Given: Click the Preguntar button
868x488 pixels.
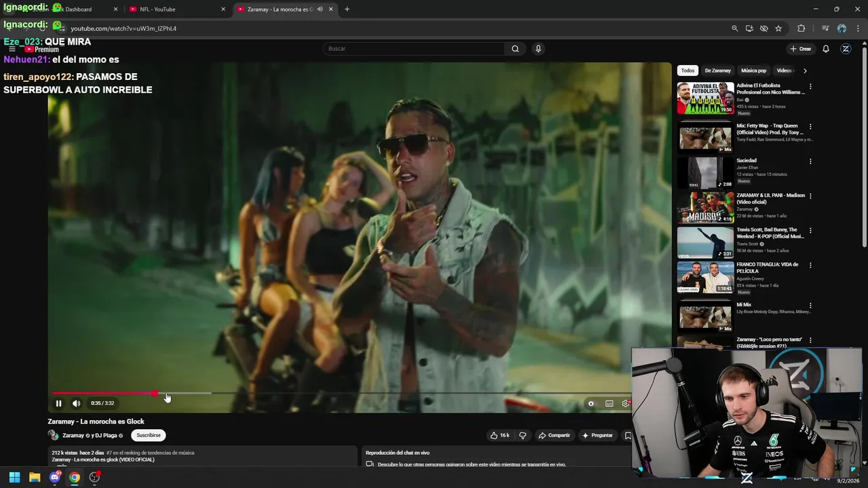Looking at the screenshot, I should coord(597,435).
